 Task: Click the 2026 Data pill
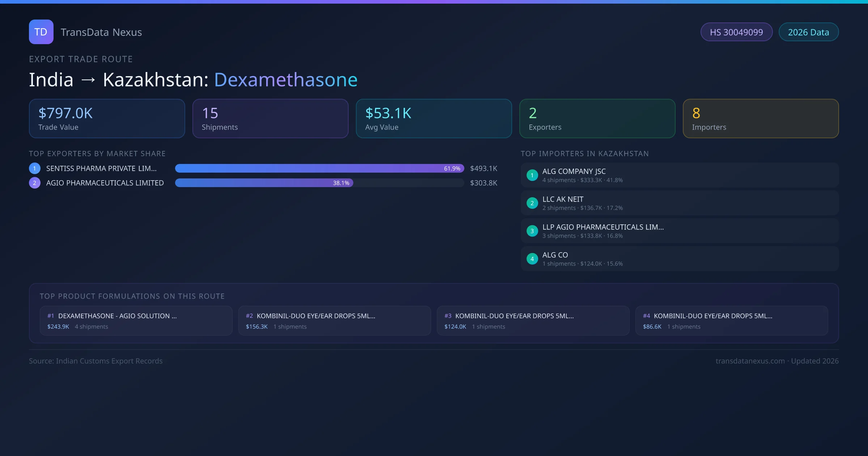808,32
